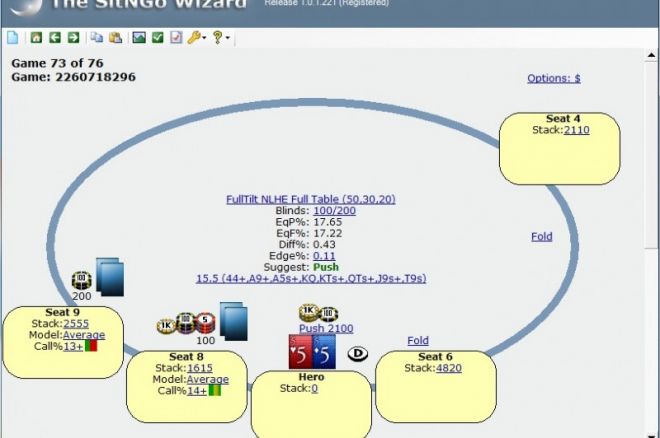Edit Seat 4 stack value 2110

click(577, 130)
